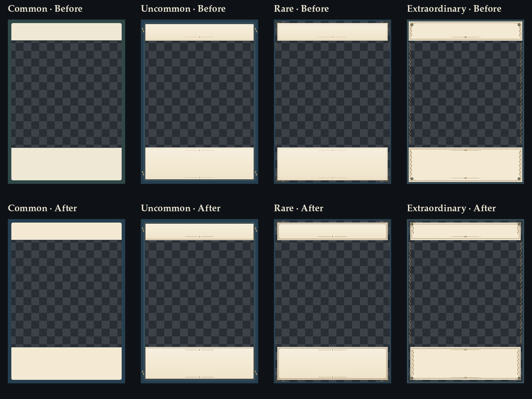Click the 'Rare · Before' heading
532x399 pixels.
pyautogui.click(x=301, y=9)
